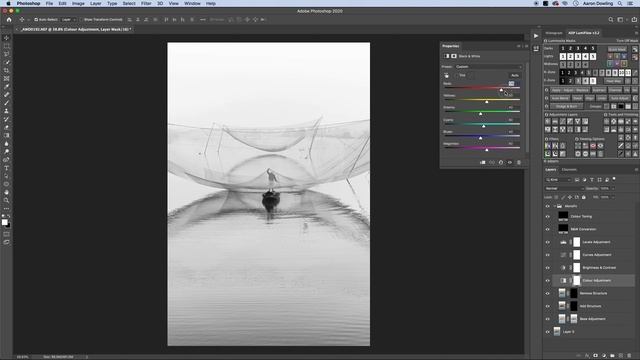Click the foreground color swatch
The width and height of the screenshot is (640, 360).
click(x=4, y=222)
